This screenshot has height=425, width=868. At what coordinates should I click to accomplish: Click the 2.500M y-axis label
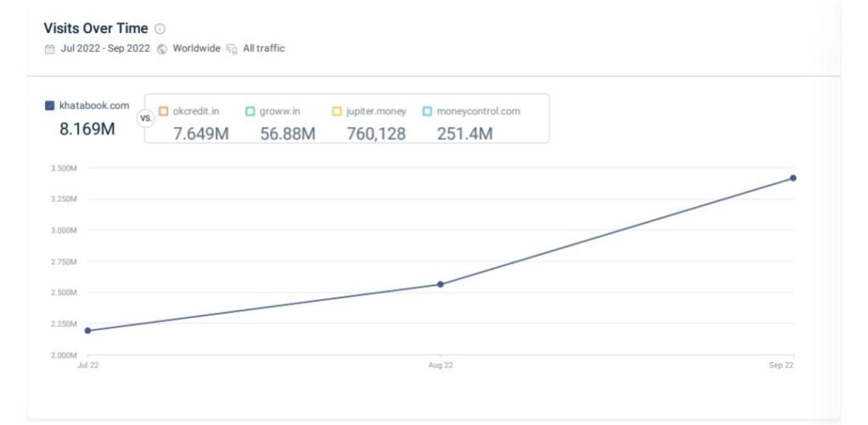(x=64, y=293)
